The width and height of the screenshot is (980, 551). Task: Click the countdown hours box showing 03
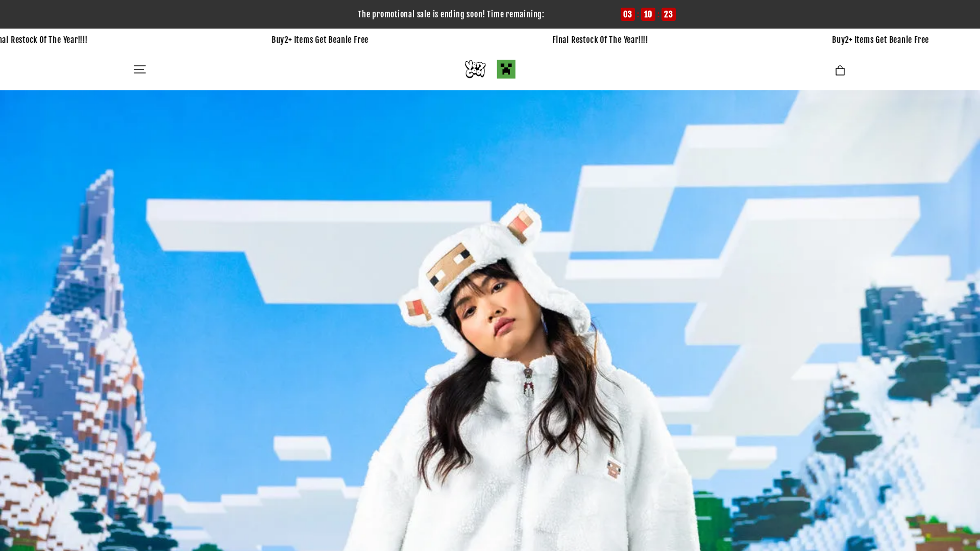(x=627, y=14)
